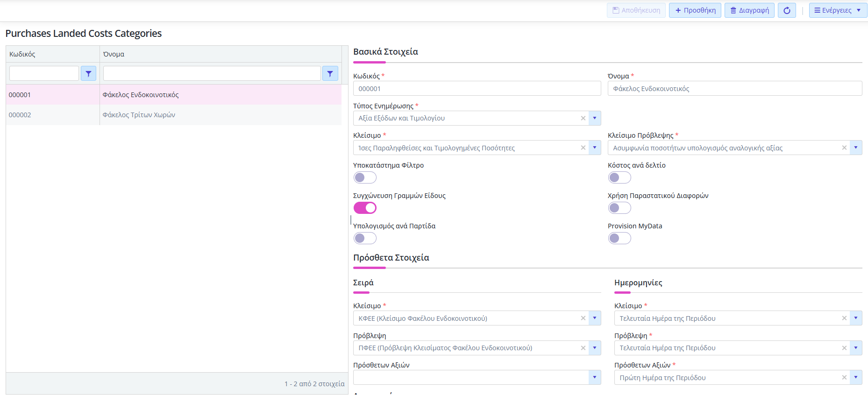The width and height of the screenshot is (868, 396).
Task: Expand the Πρόσθετων Αξιών series dropdown
Action: [x=595, y=377]
